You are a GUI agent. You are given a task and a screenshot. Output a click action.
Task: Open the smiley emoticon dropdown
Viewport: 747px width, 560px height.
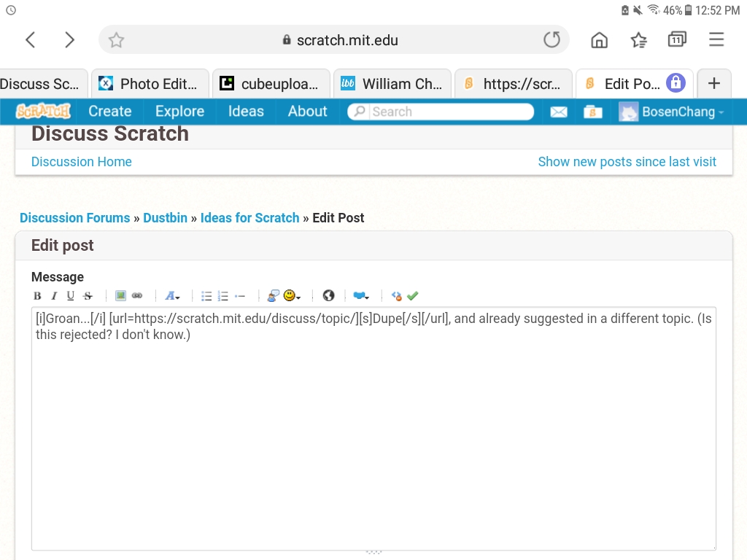point(290,295)
